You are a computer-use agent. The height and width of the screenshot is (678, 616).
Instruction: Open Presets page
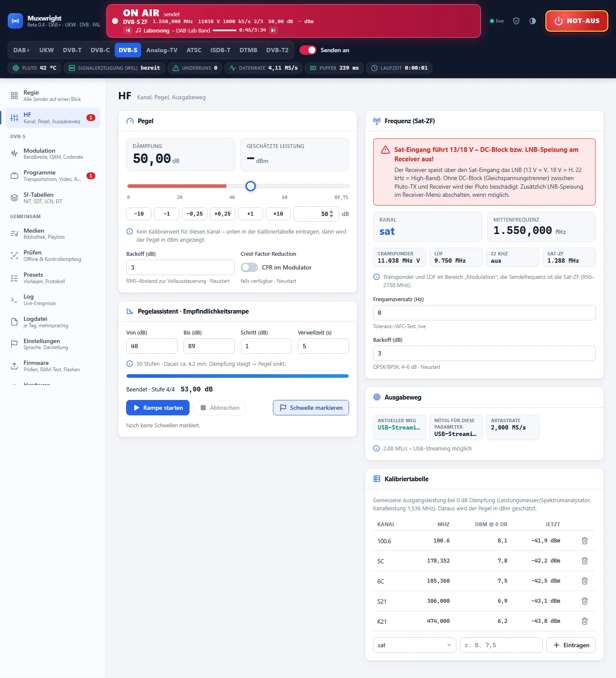pos(53,278)
